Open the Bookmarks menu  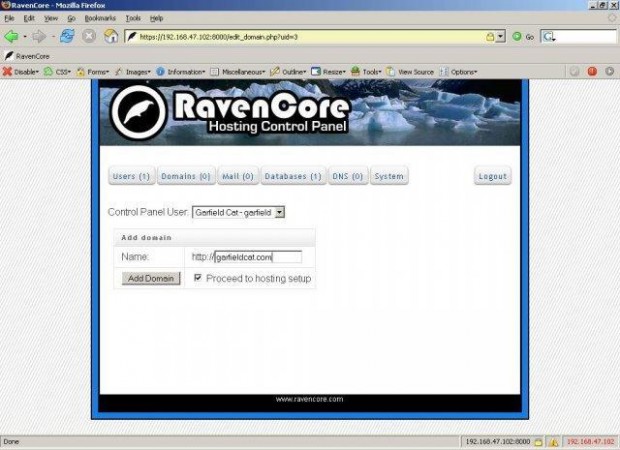(100, 18)
